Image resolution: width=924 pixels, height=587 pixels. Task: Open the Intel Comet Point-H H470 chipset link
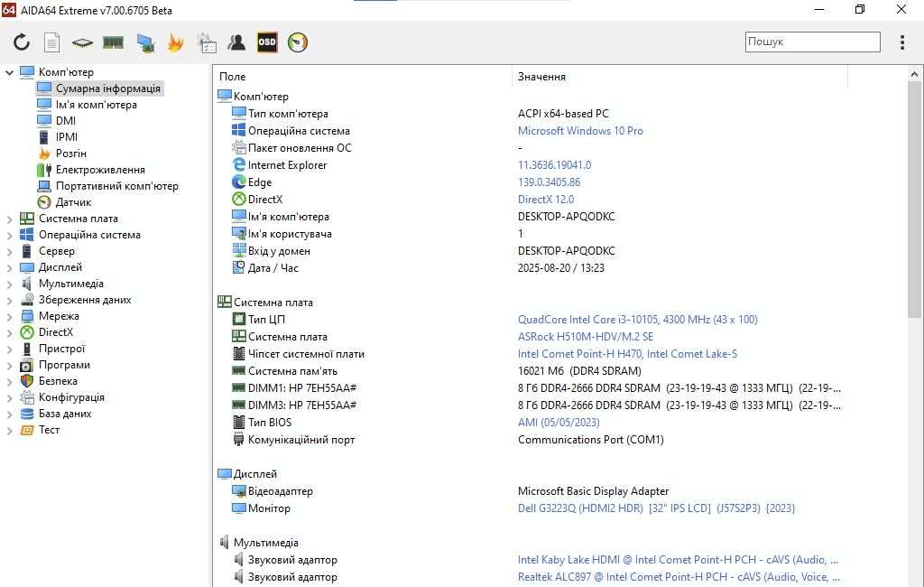[628, 354]
